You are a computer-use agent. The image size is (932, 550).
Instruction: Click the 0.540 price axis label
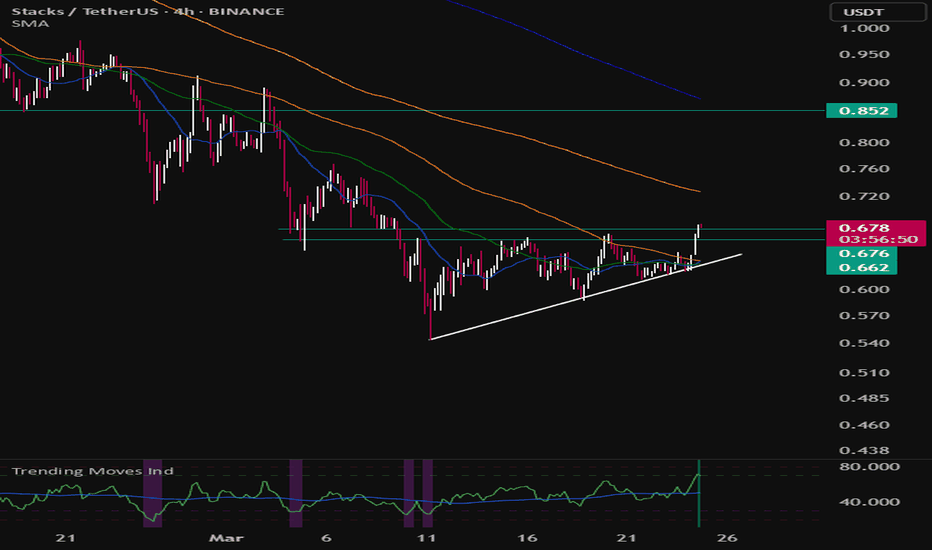pos(864,343)
